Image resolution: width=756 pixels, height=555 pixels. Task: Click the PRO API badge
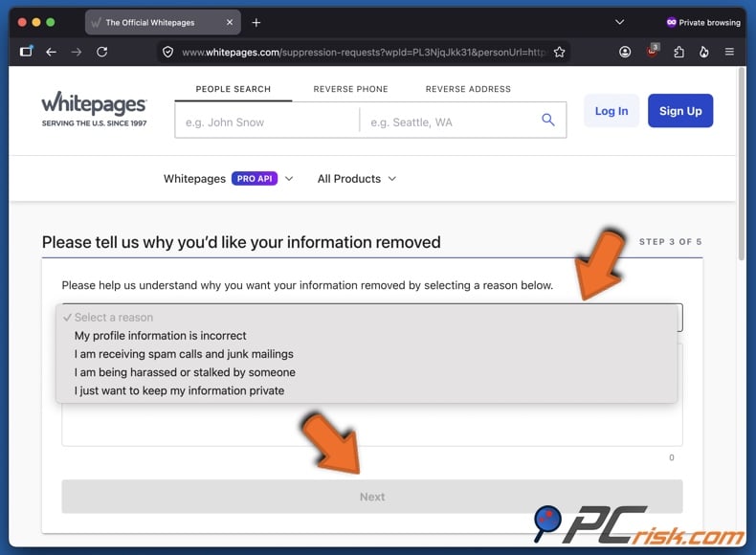(x=255, y=178)
